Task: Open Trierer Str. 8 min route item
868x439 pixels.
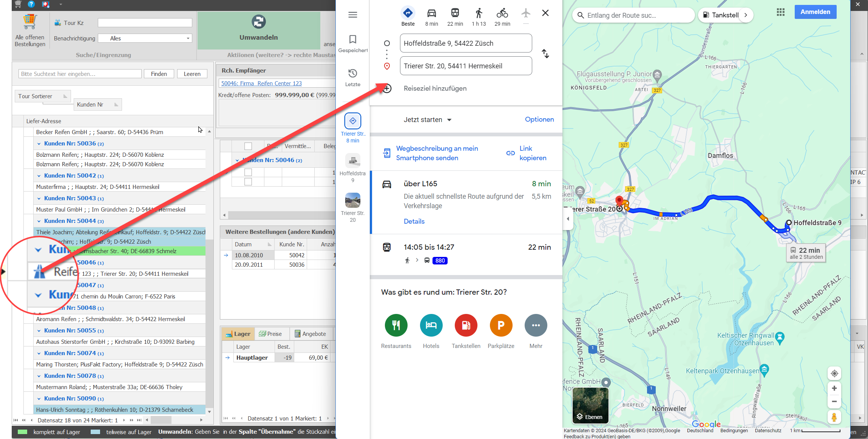Action: (353, 128)
